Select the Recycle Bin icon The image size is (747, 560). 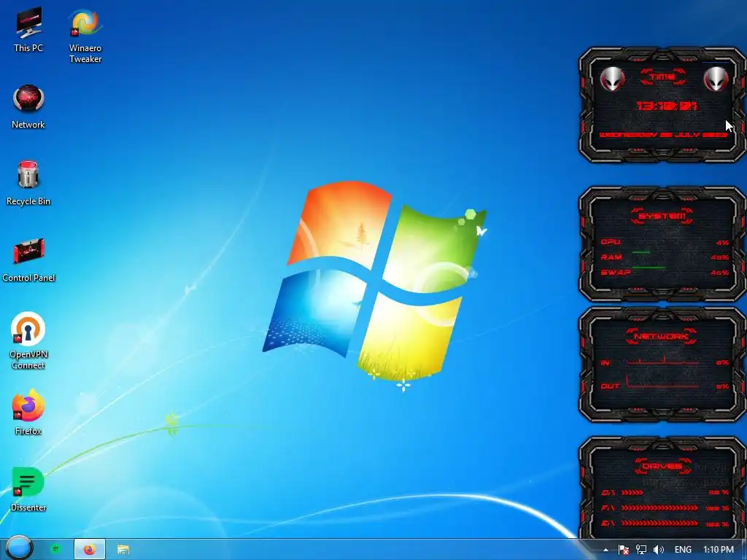pos(28,183)
